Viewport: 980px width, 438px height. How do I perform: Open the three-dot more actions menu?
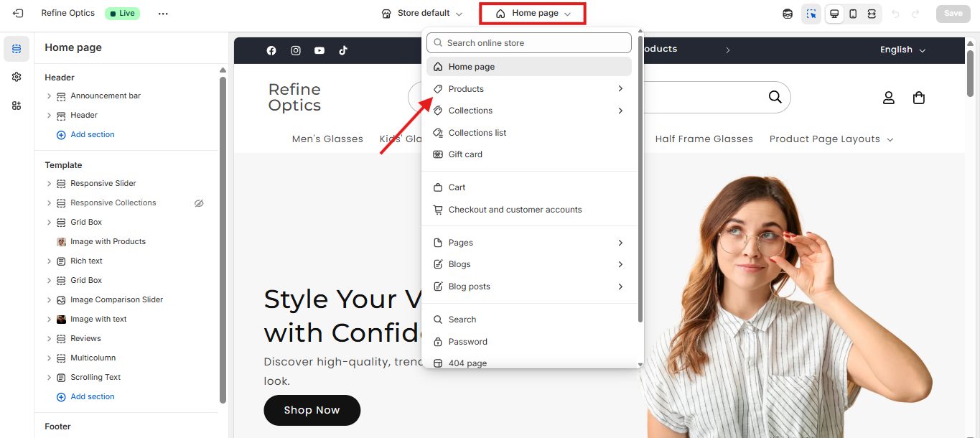pyautogui.click(x=163, y=14)
